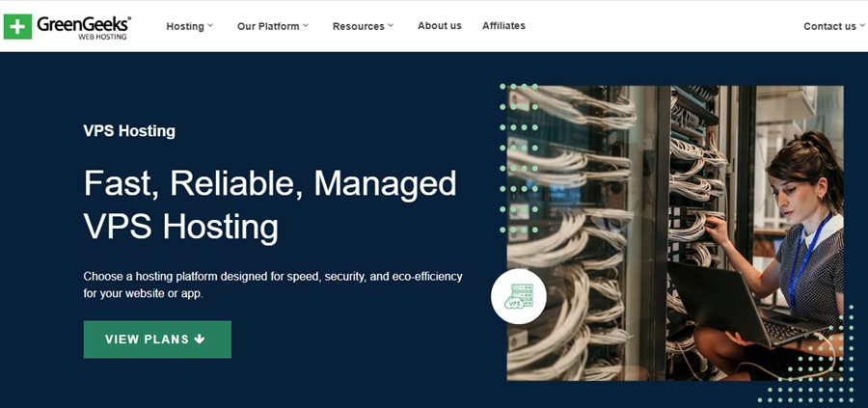Expand the Our Platform dropdown chevron
This screenshot has width=868, height=408.
tap(306, 25)
